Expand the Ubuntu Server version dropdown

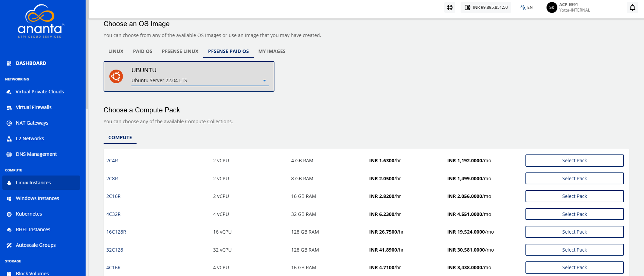tap(200, 80)
